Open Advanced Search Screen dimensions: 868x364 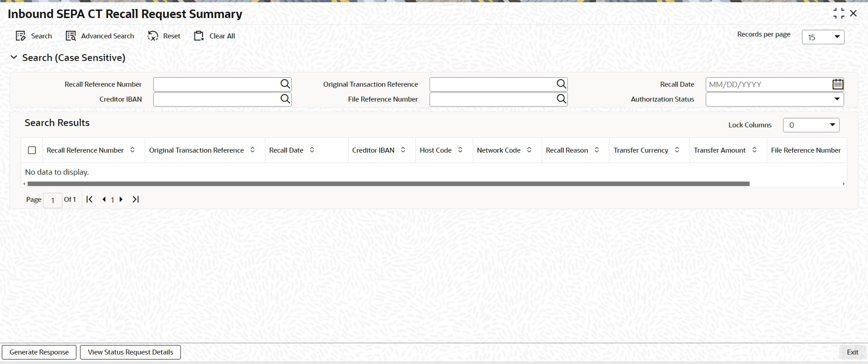[x=100, y=36]
